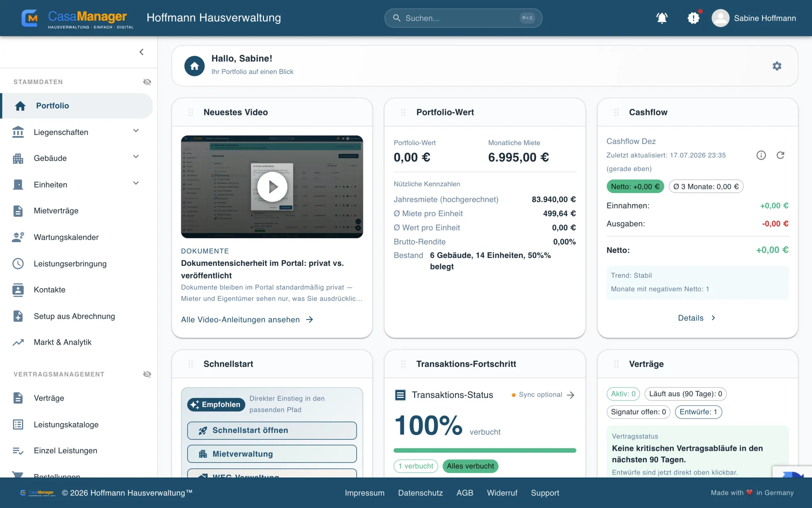
Task: Toggle the Netto: +0,00 € chip
Action: (635, 187)
